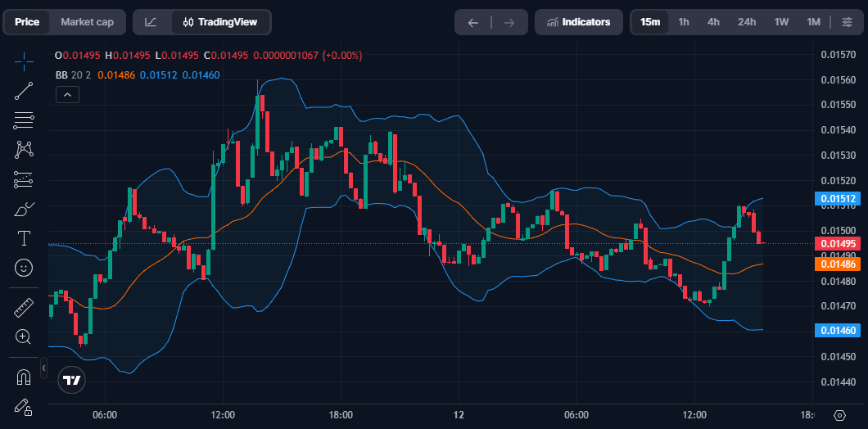Open the Fibonacci retracement tool
Image resolution: width=868 pixels, height=429 pixels.
click(24, 120)
